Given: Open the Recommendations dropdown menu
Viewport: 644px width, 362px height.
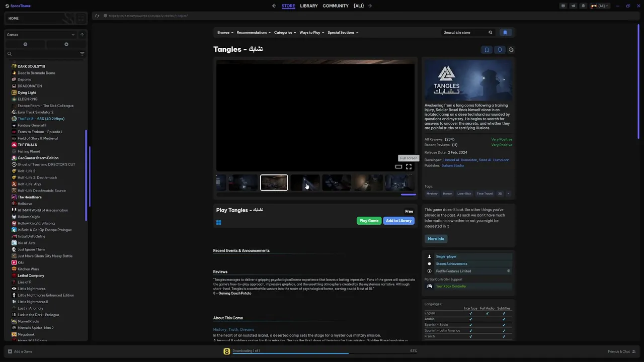Looking at the screenshot, I should pos(254,33).
